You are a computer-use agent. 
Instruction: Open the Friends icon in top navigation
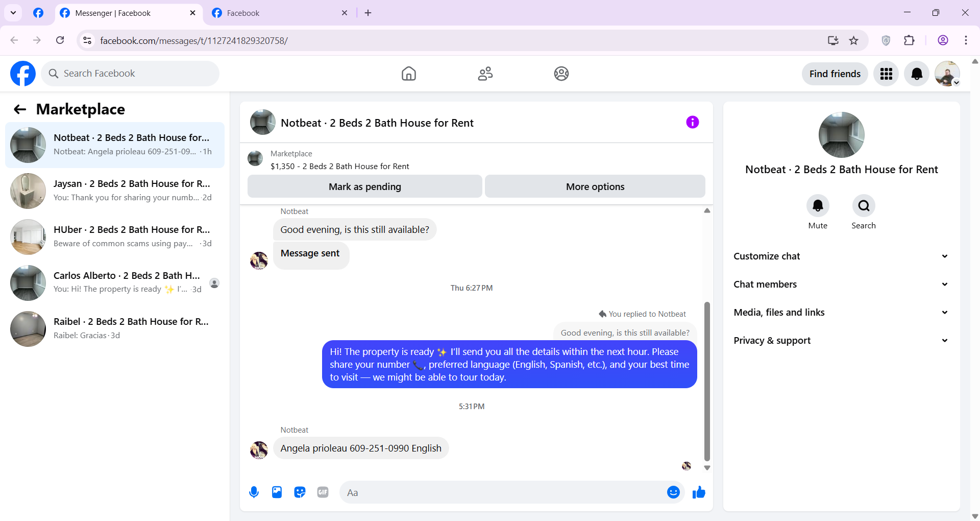pos(485,74)
